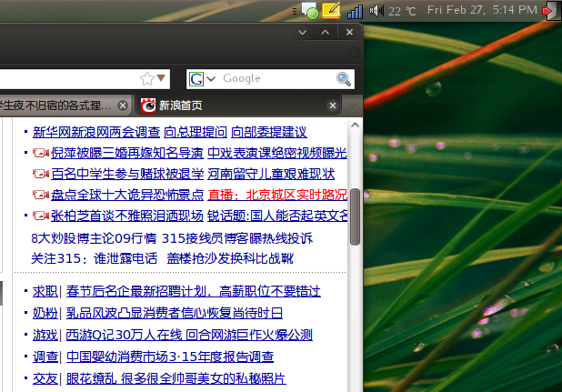Open link 春节后名企最新招聘计划
The height and width of the screenshot is (392, 562).
[193, 291]
